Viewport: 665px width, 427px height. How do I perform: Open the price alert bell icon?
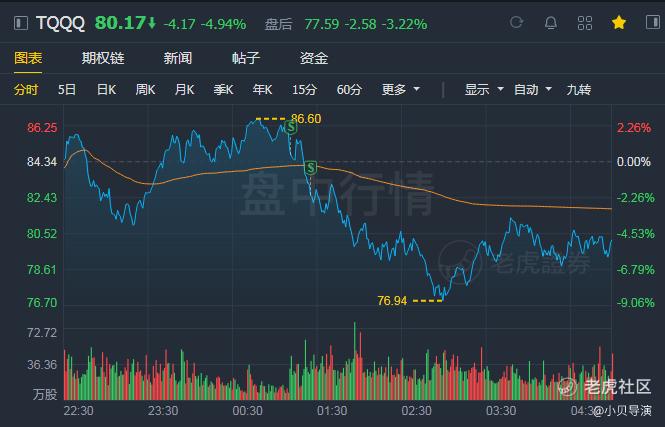(x=550, y=23)
